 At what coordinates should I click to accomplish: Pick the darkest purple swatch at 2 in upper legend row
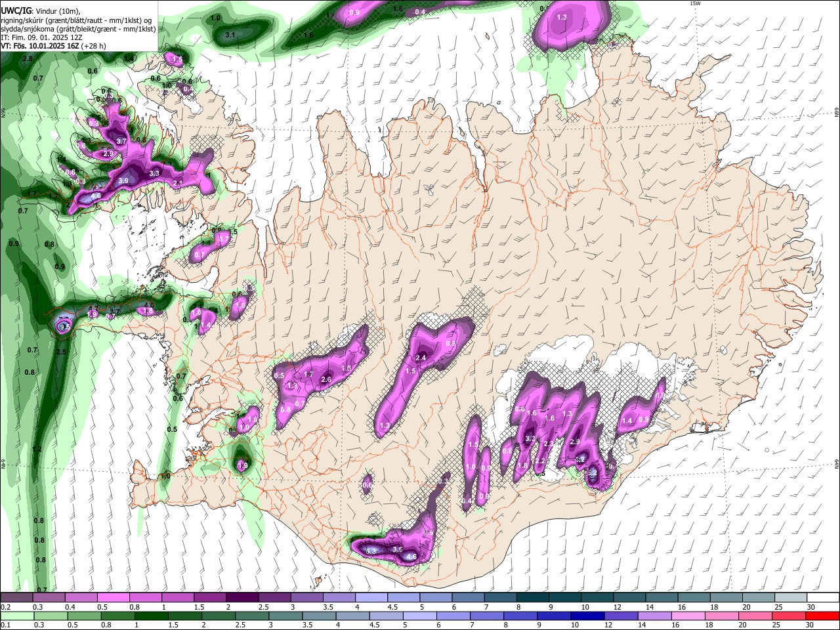242,598
